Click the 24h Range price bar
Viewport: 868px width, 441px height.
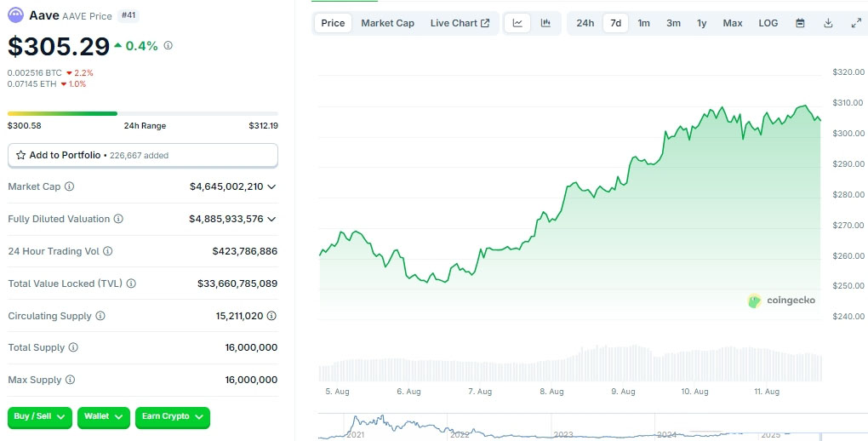[x=142, y=113]
